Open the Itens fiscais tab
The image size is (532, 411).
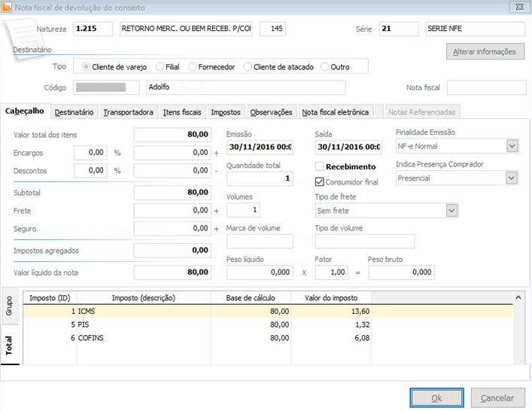click(182, 112)
